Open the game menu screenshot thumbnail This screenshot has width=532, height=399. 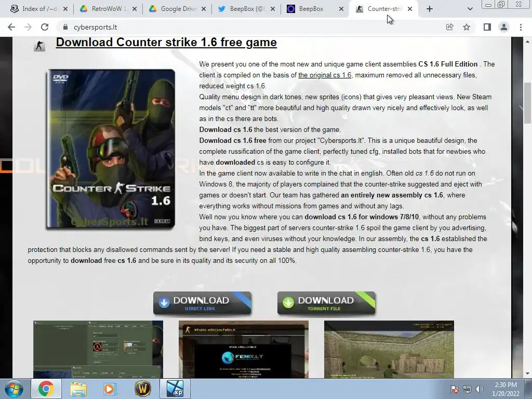click(x=98, y=350)
